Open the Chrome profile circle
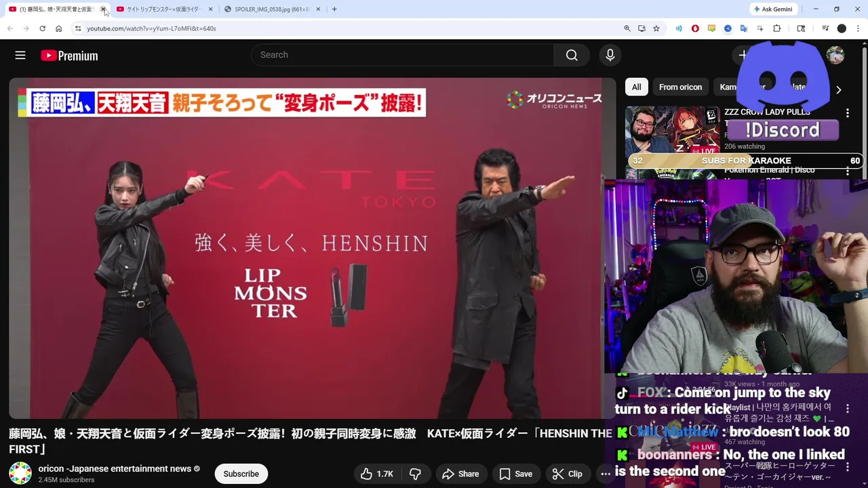This screenshot has width=868, height=488. coord(842,28)
